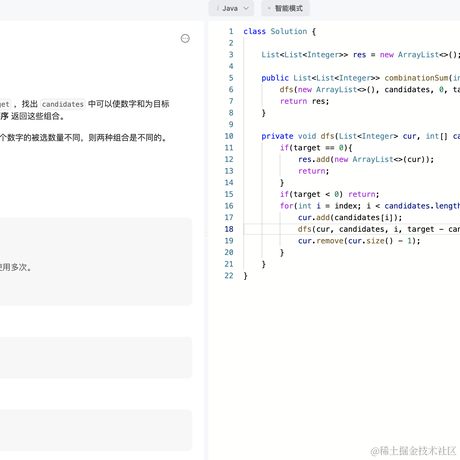Click line number 1 in the gutter
This screenshot has width=460, height=460.
pyautogui.click(x=231, y=31)
